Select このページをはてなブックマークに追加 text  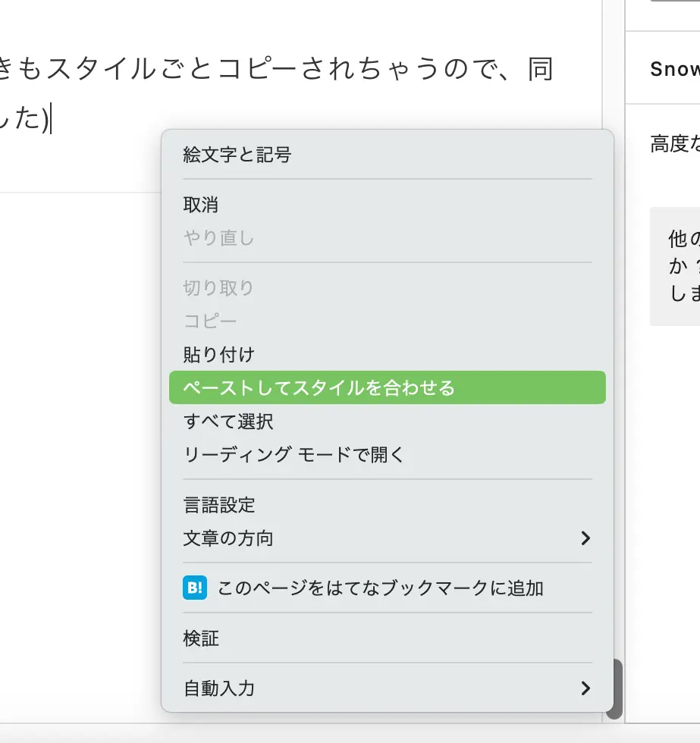click(x=381, y=588)
